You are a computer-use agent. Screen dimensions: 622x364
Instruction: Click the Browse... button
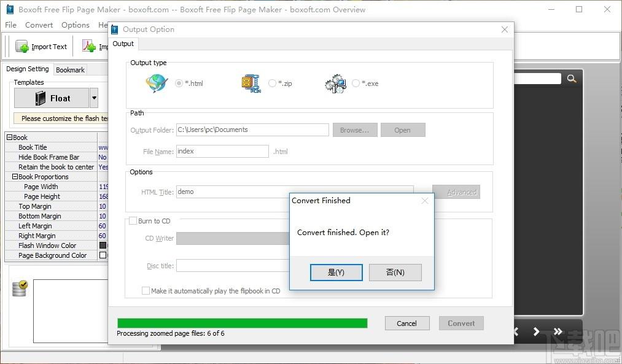[355, 130]
